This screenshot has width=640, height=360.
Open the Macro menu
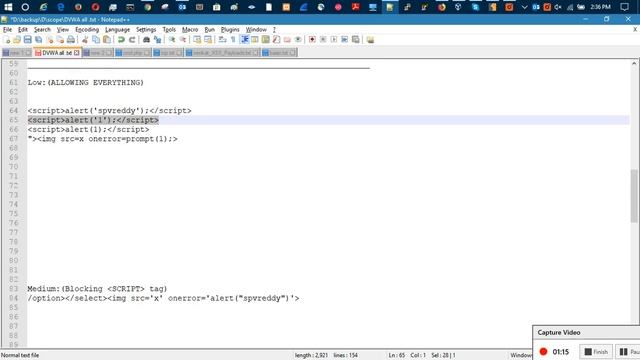tap(190, 30)
